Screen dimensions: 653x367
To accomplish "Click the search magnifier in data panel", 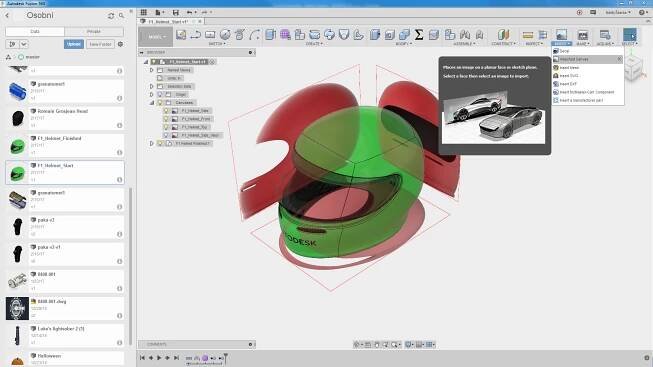I will pyautogui.click(x=121, y=16).
